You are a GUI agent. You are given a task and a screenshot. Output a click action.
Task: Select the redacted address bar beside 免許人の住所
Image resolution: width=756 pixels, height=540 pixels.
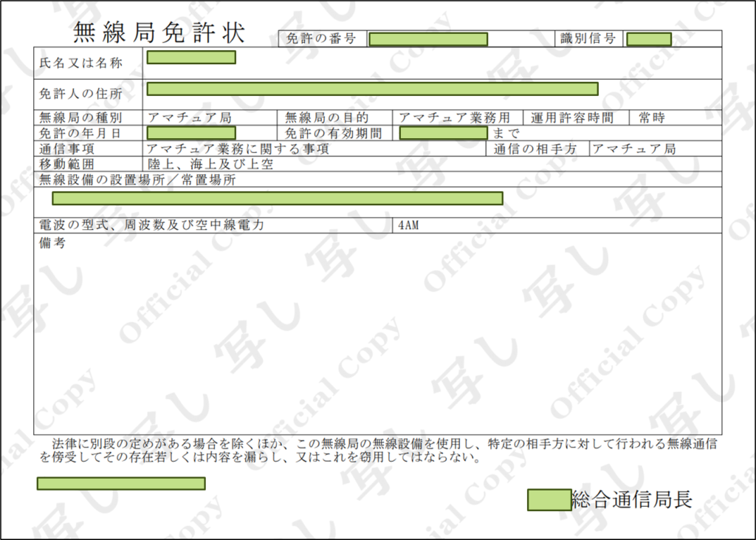pos(372,89)
